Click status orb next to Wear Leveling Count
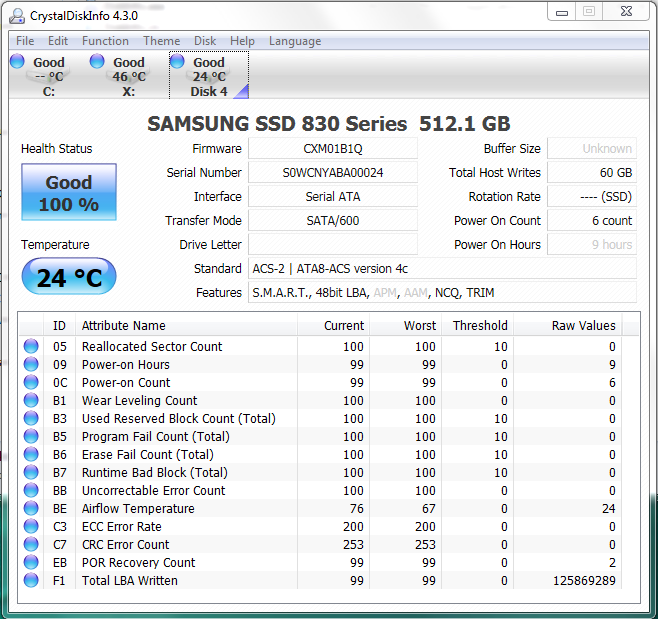Image resolution: width=658 pixels, height=619 pixels. coord(31,401)
